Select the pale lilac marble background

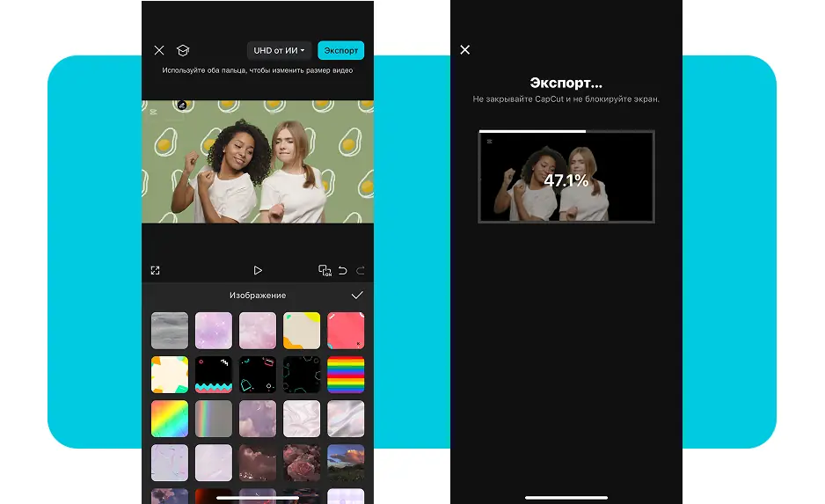point(170,463)
